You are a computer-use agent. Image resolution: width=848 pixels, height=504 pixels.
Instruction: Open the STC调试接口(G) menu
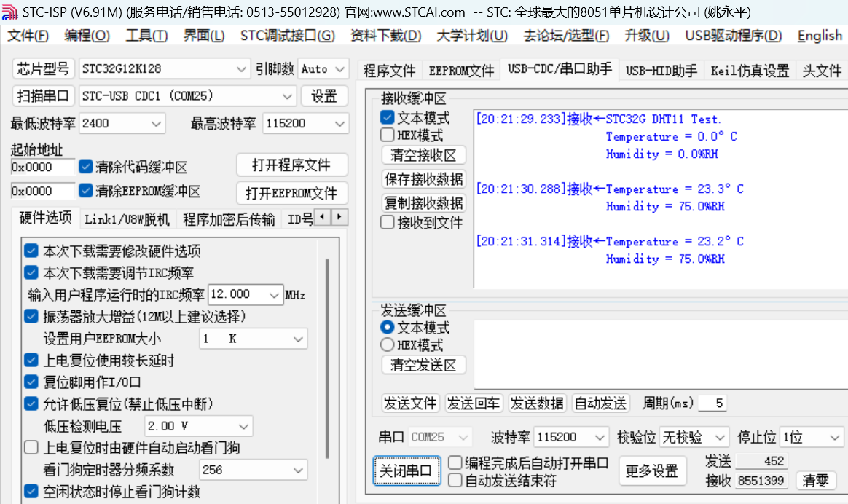tap(288, 36)
